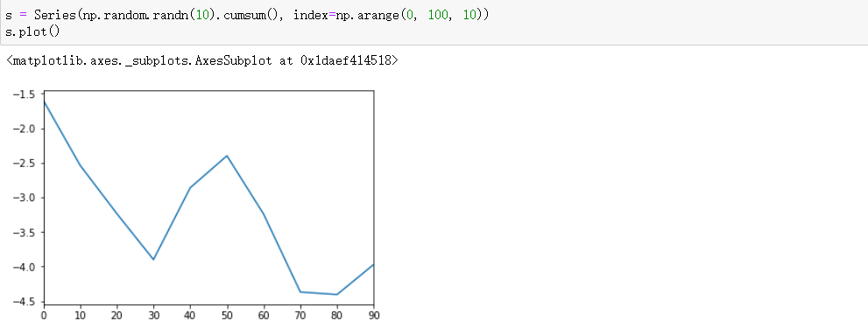Click the y-axis label -4.5

[24, 302]
